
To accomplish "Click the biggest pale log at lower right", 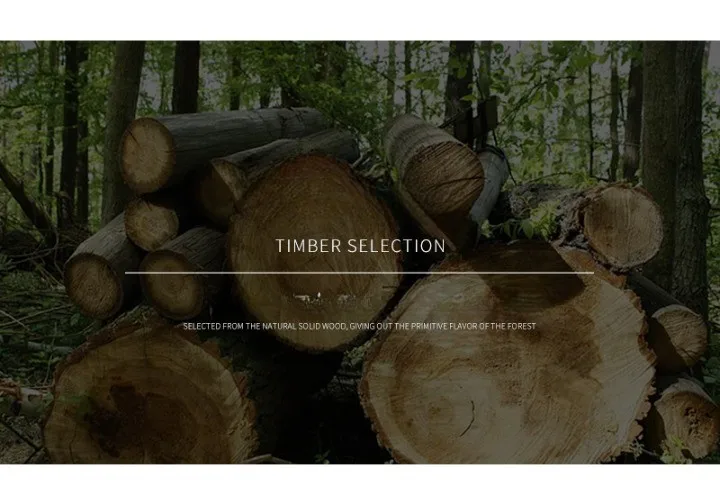I will tap(507, 356).
